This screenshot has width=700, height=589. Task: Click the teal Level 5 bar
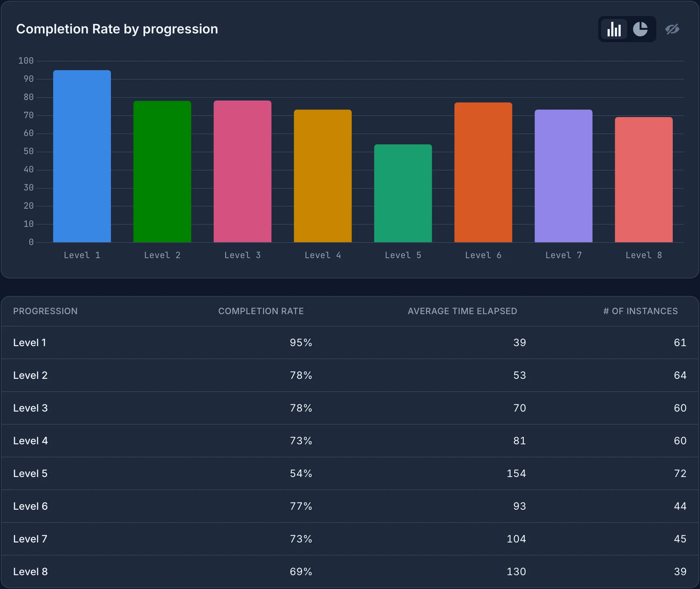[403, 193]
